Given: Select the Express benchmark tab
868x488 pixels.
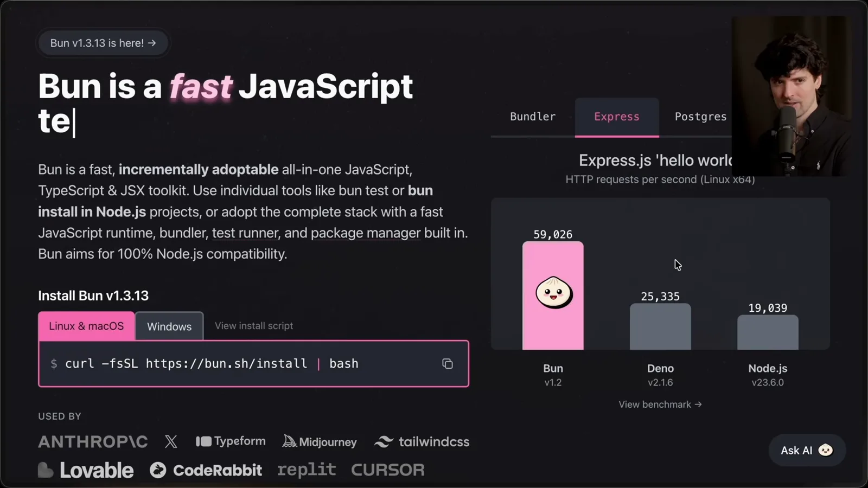Looking at the screenshot, I should click(x=617, y=117).
